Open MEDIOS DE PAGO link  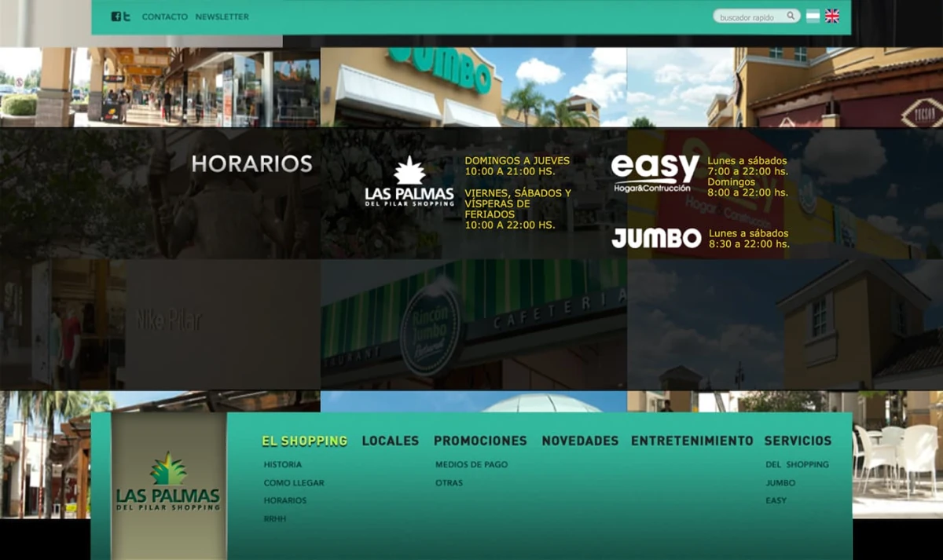[x=472, y=465]
